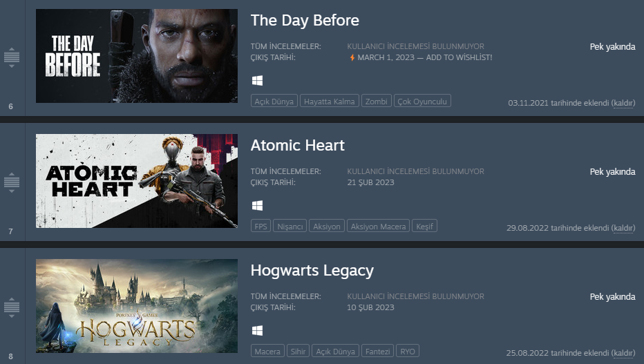The height and width of the screenshot is (364, 644).
Task: Select the Sihir tag on Hogwarts Legacy
Action: coord(298,352)
